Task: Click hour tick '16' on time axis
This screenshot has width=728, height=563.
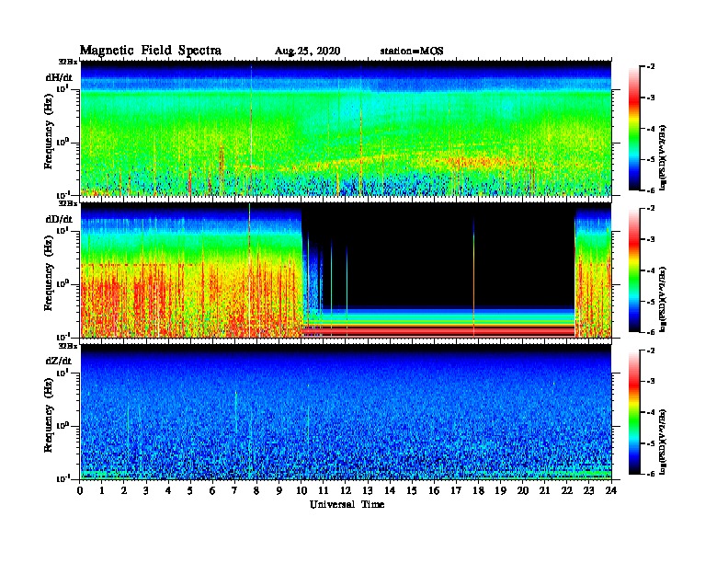Action: click(434, 491)
